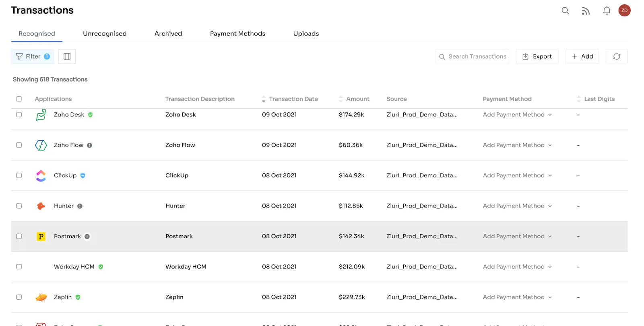The height and width of the screenshot is (326, 644).
Task: Open the column selector icon
Action: coord(67,56)
